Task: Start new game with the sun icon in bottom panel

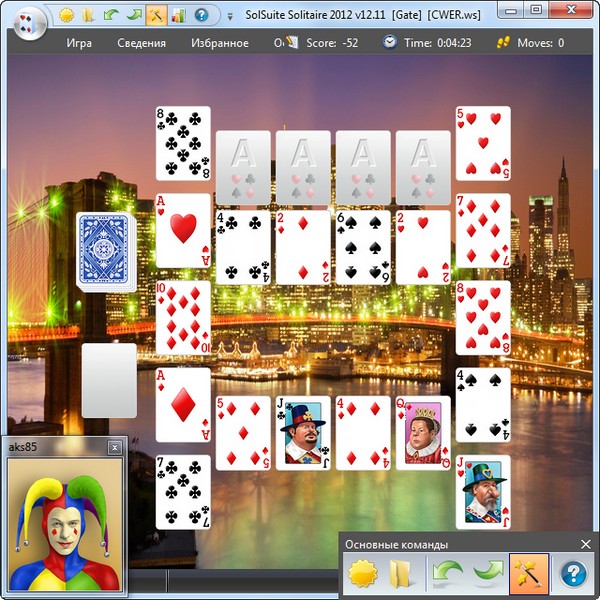Action: tap(362, 573)
